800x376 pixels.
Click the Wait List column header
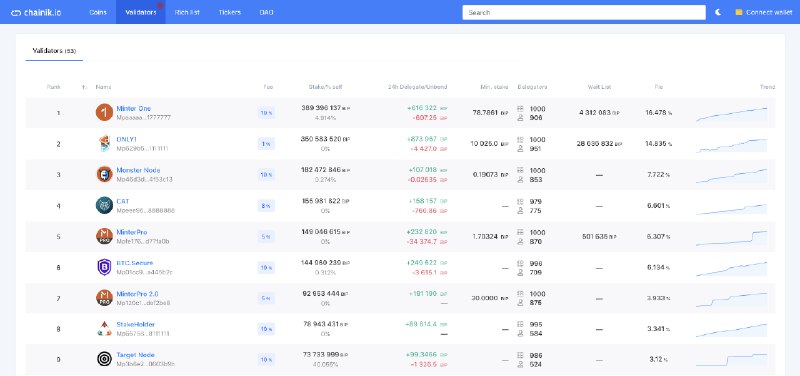(x=599, y=87)
